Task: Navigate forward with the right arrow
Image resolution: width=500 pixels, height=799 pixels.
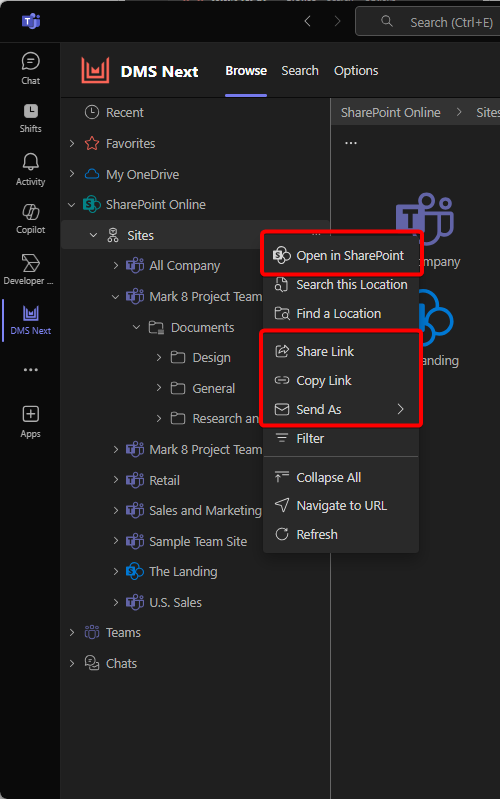Action: (x=337, y=21)
